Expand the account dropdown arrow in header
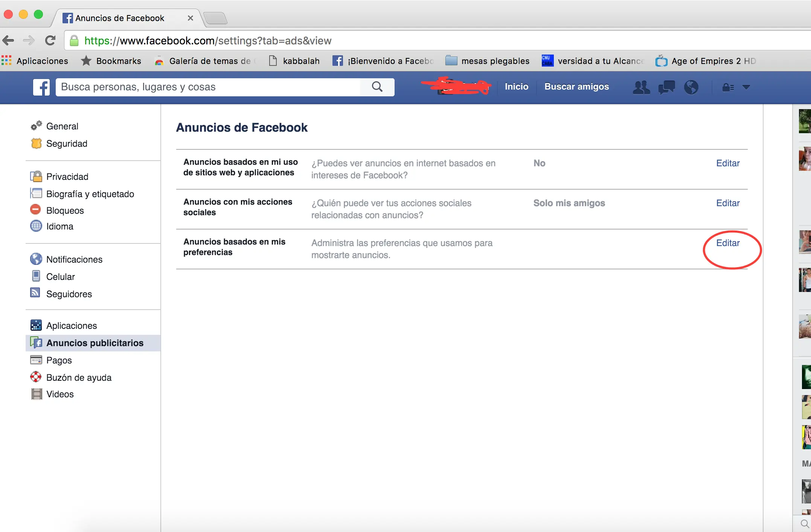Image resolution: width=811 pixels, height=532 pixels. click(746, 87)
